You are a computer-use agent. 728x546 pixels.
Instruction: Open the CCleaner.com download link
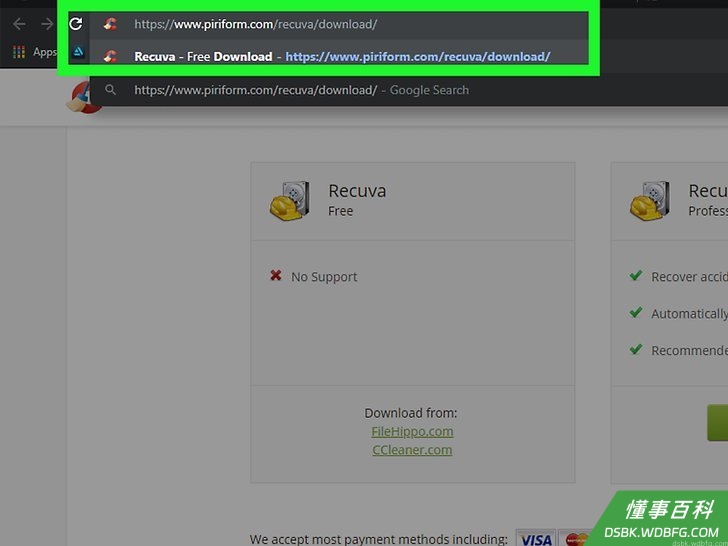pyautogui.click(x=412, y=450)
